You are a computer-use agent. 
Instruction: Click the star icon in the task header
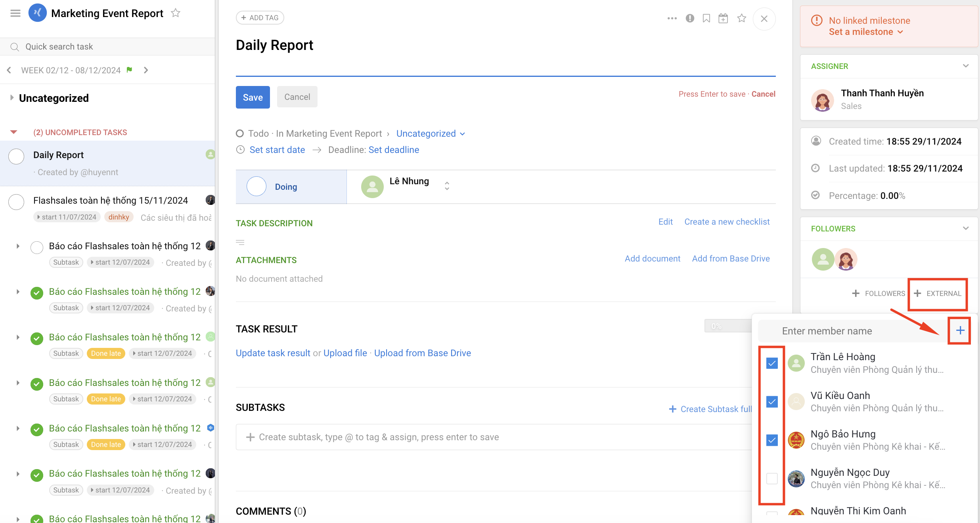point(741,18)
